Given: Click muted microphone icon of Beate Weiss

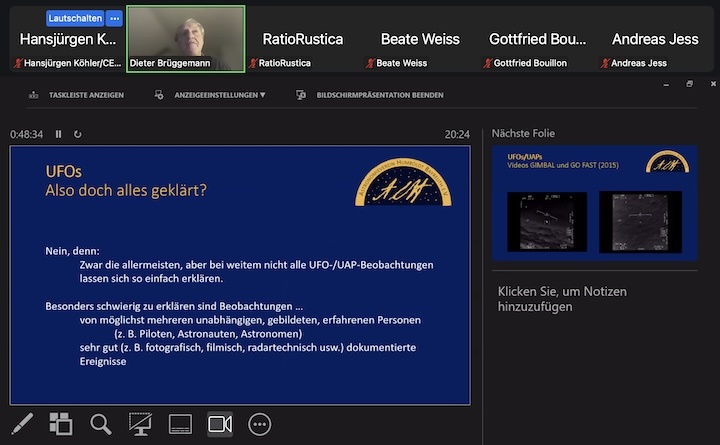Looking at the screenshot, I should coord(370,63).
